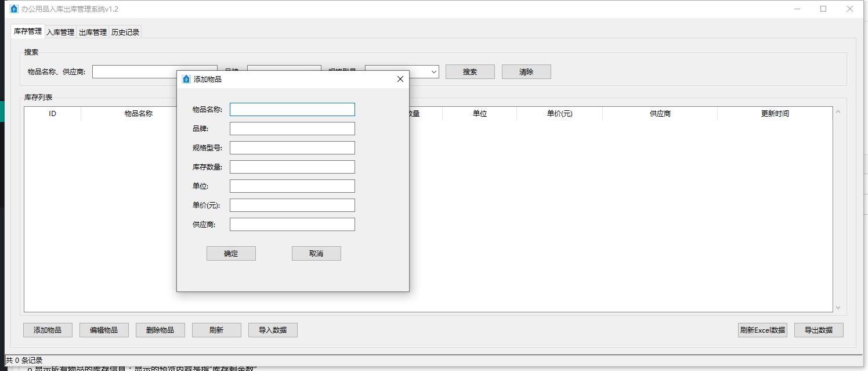Switch to the 入库管理 tab
Viewport: 868px width, 371px height.
point(60,33)
